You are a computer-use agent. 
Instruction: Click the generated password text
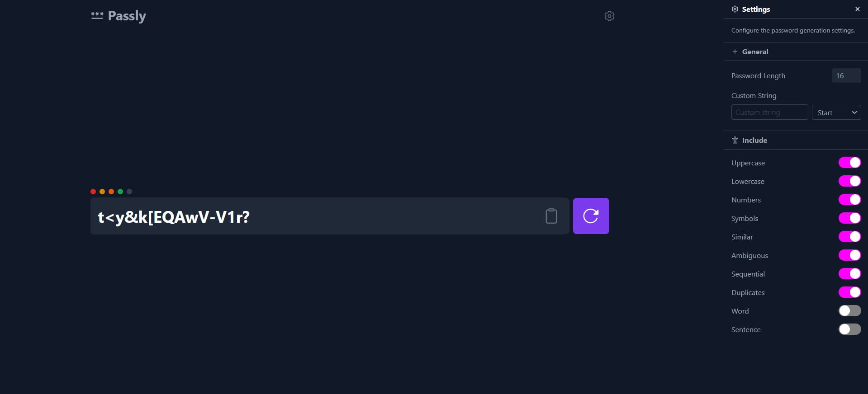coord(174,217)
